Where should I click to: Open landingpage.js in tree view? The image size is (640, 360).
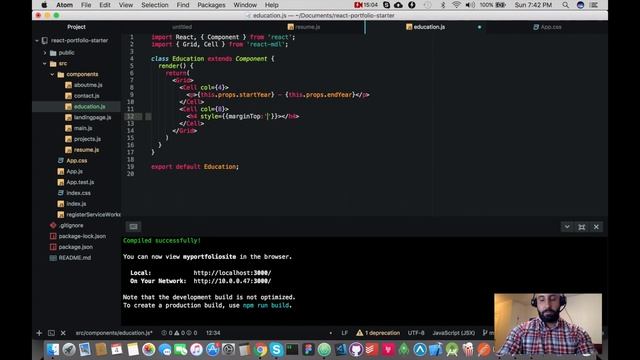click(92, 118)
